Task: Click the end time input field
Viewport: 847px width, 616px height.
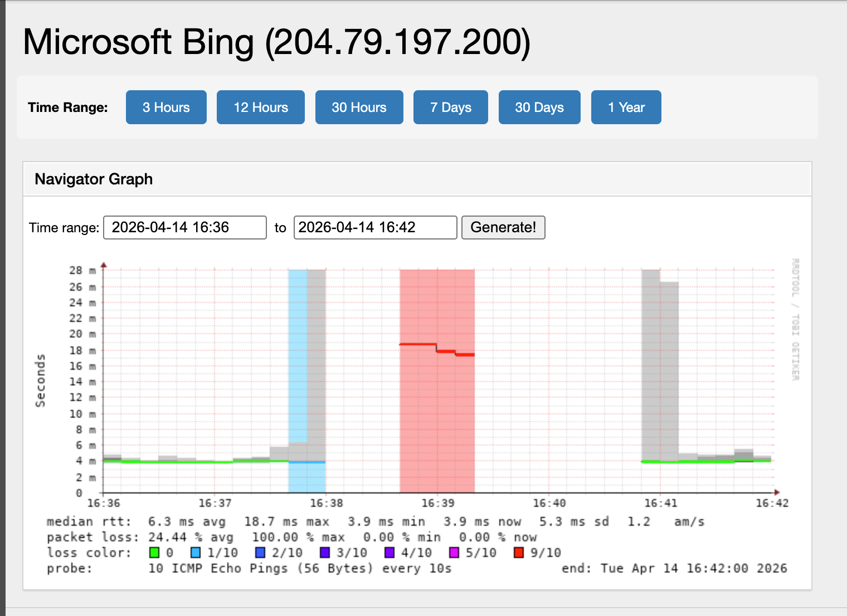Action: [374, 227]
